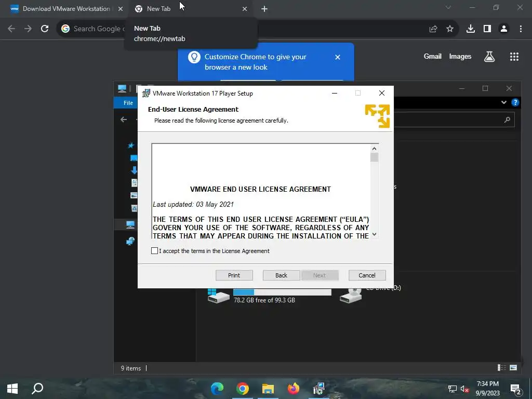Click the license agreement scrollbar thumb
Image resolution: width=532 pixels, height=399 pixels.
click(374, 157)
